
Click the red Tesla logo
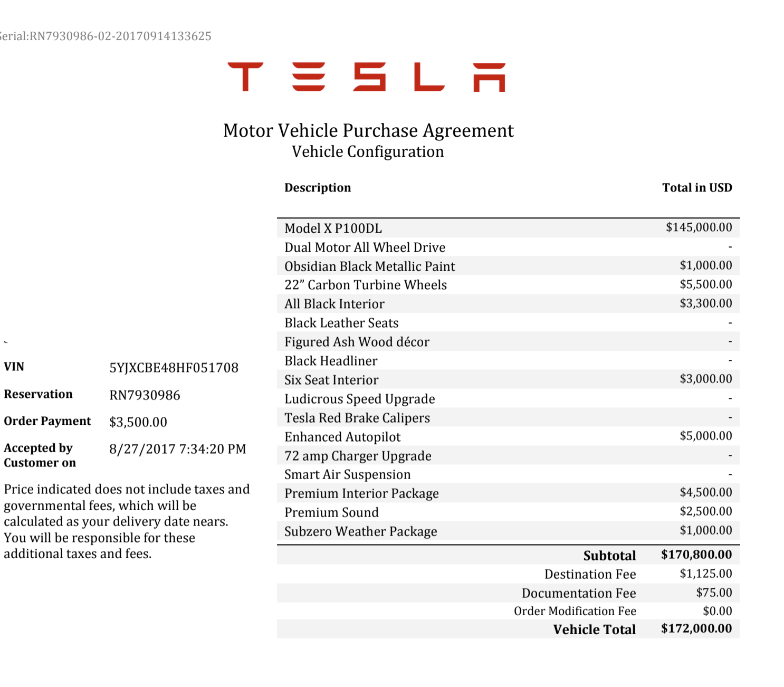pyautogui.click(x=367, y=77)
